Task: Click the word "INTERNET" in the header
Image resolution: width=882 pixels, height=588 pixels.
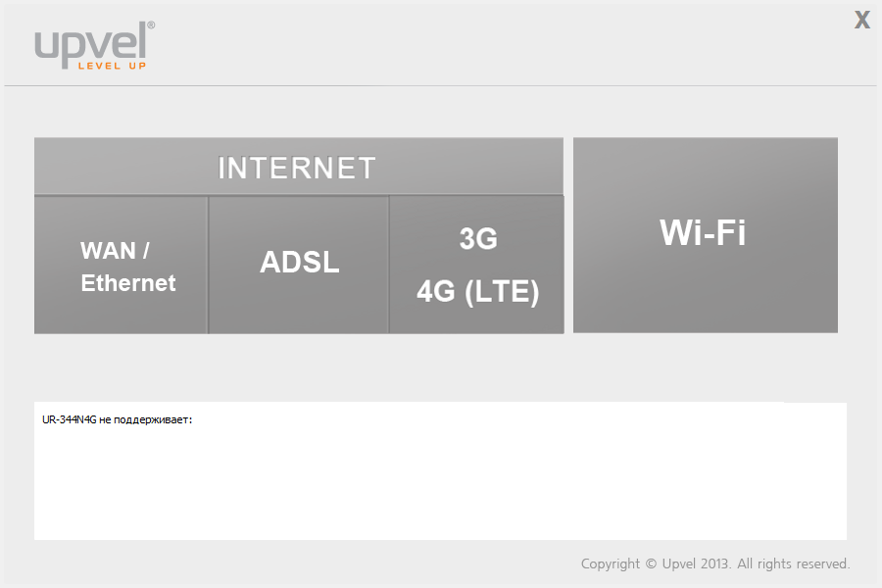Action: pyautogui.click(x=297, y=168)
